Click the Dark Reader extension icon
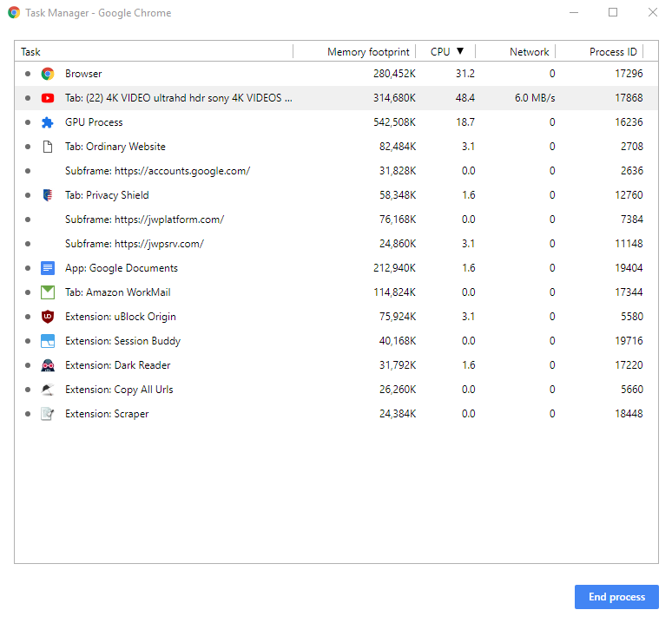The width and height of the screenshot is (672, 623). [x=48, y=365]
